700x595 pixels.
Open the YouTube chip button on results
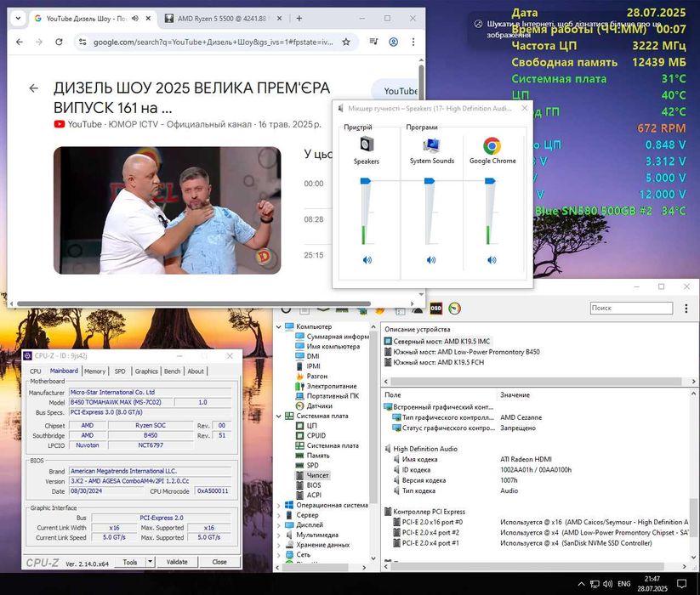point(400,91)
